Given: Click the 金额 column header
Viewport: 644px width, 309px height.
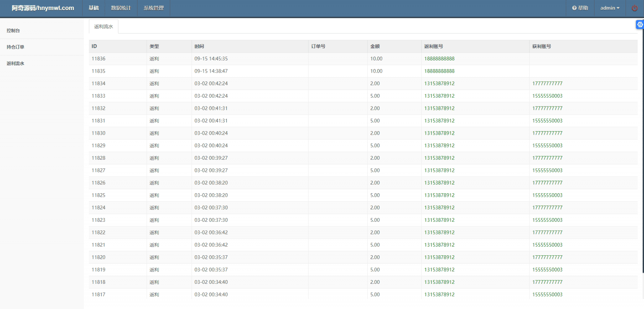Looking at the screenshot, I should point(375,46).
